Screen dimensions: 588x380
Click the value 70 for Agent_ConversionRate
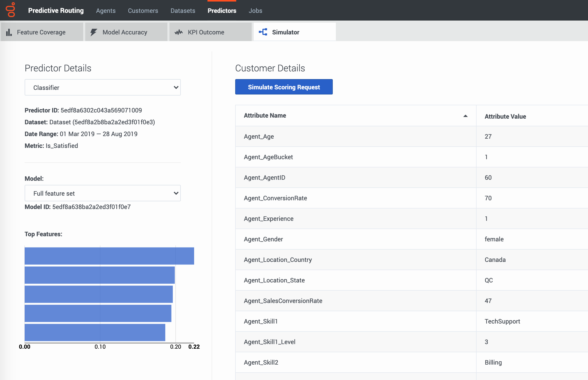[488, 198]
